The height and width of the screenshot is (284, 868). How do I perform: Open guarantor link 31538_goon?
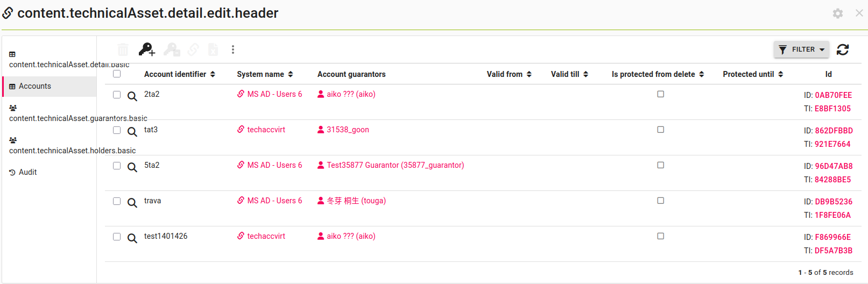click(x=348, y=130)
